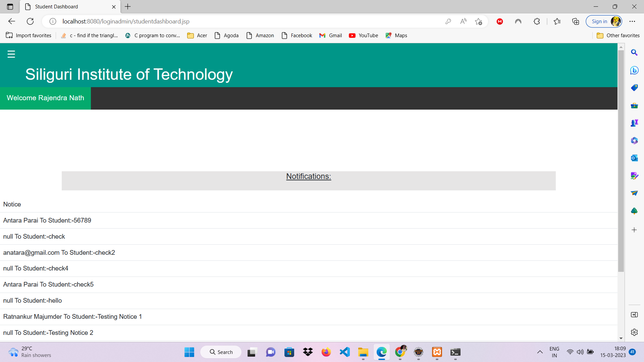Toggle the green hamburger navigation menu

click(11, 54)
